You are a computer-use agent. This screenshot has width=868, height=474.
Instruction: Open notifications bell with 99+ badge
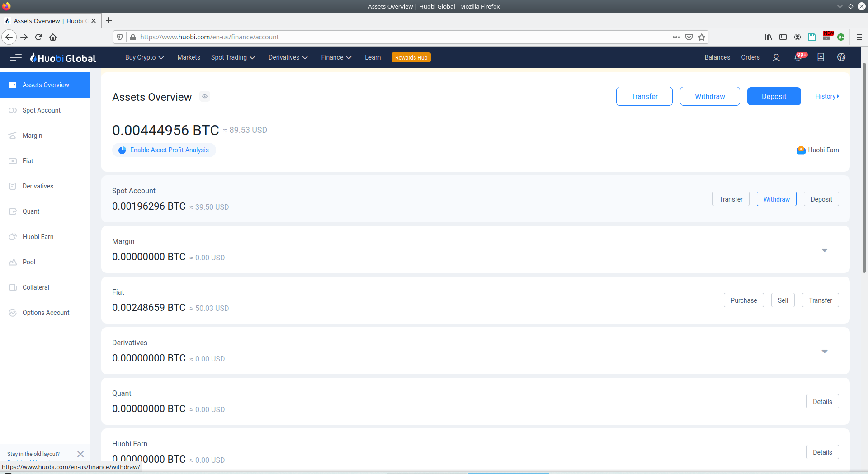(798, 57)
